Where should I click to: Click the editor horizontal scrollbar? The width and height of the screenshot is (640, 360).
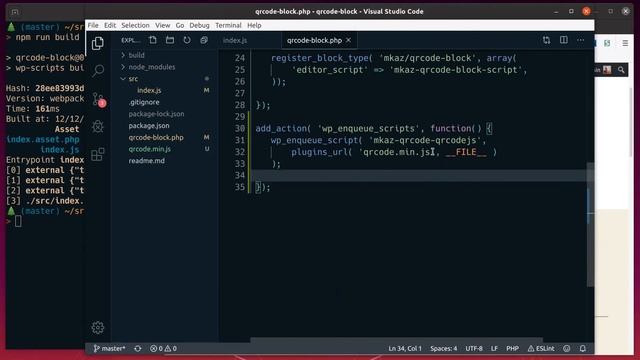coord(396,340)
